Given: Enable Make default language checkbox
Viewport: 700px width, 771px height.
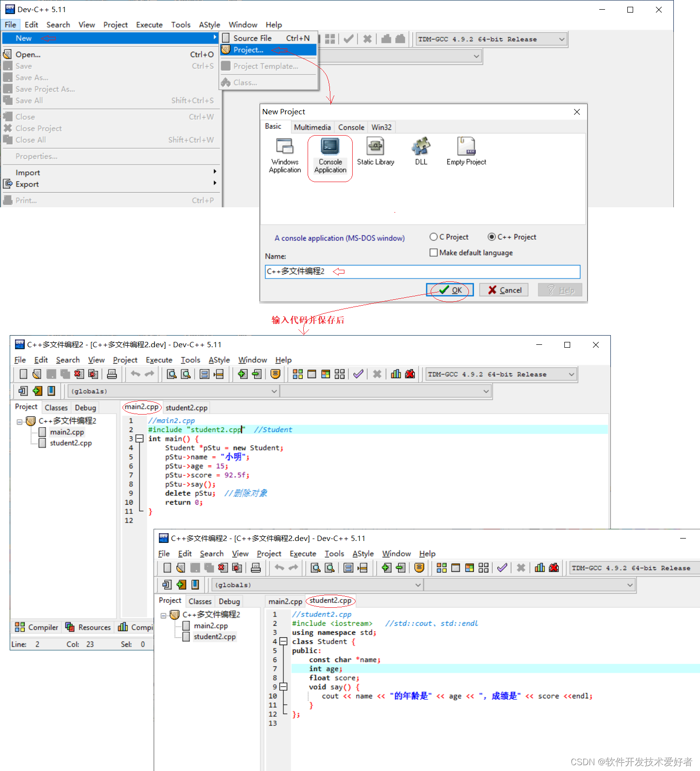Looking at the screenshot, I should pos(434,252).
